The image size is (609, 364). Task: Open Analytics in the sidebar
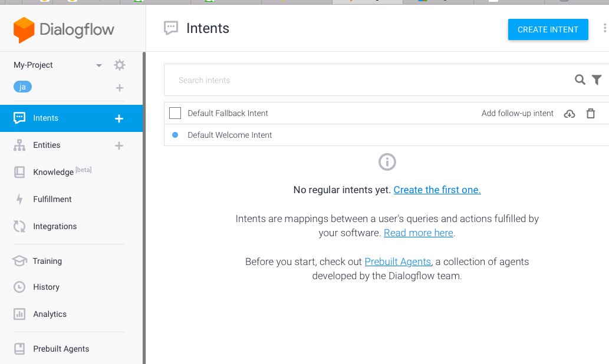click(50, 315)
